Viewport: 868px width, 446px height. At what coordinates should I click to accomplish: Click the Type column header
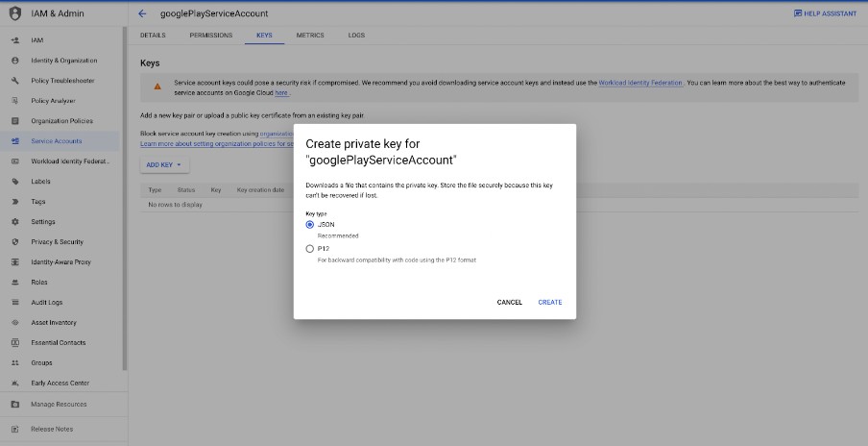[x=155, y=190]
